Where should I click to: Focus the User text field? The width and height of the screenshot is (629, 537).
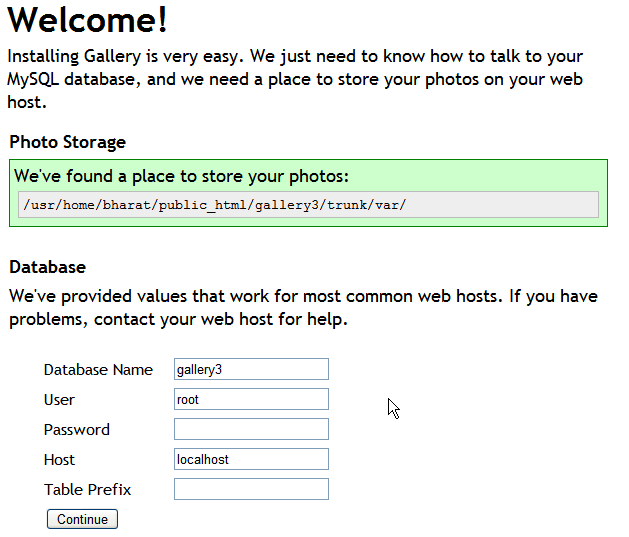[251, 399]
